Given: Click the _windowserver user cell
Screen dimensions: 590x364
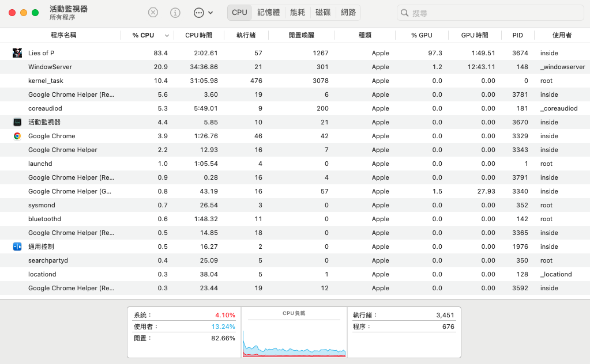Looking at the screenshot, I should (x=562, y=67).
